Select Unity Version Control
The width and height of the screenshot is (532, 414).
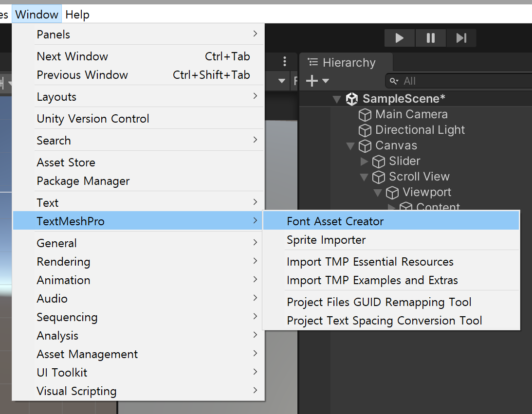pos(138,119)
